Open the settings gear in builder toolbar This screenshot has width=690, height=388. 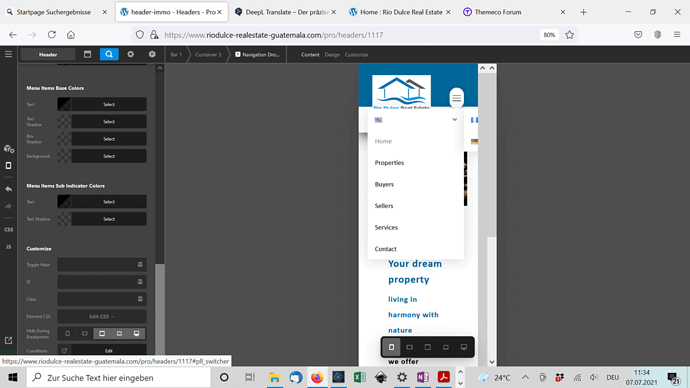130,54
